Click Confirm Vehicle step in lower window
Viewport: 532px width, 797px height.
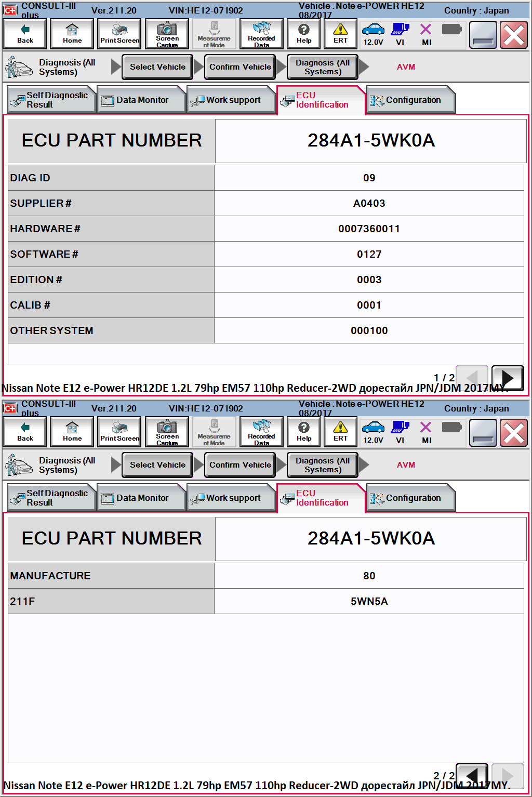[x=240, y=465]
